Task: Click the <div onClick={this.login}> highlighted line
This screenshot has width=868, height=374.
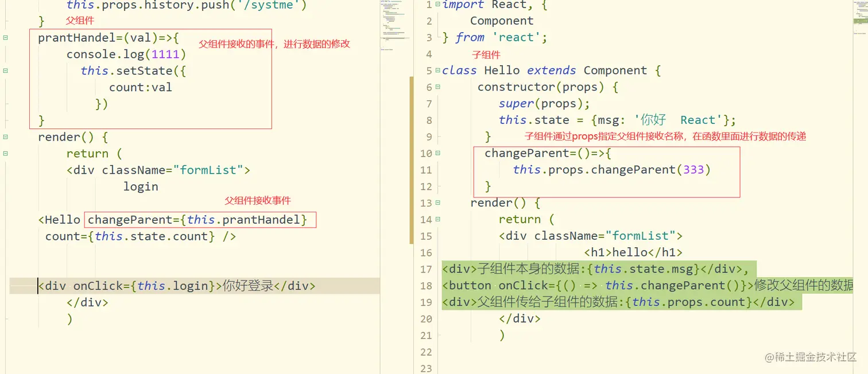Action: (x=177, y=286)
